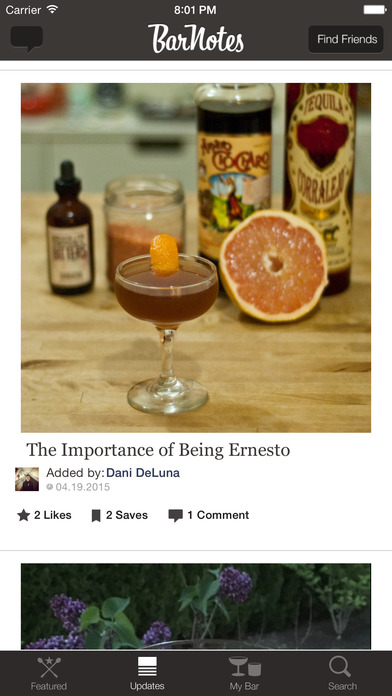Open the lilac flowers photo post
392x696 pixels.
click(x=196, y=607)
